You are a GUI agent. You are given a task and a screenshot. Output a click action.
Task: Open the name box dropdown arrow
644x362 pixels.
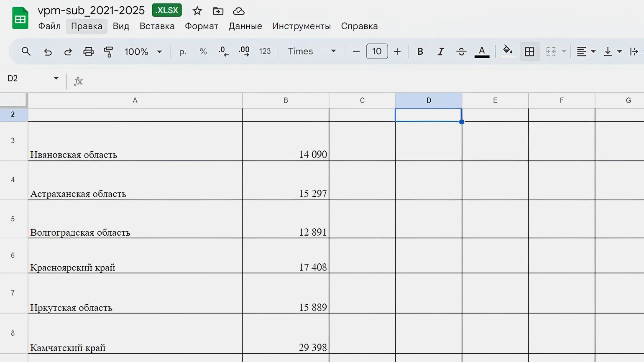pyautogui.click(x=56, y=78)
